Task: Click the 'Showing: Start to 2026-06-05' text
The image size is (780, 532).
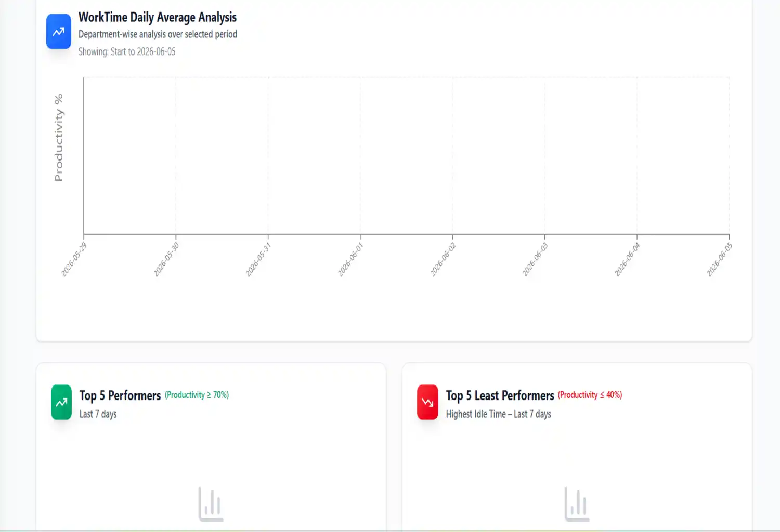Action: pyautogui.click(x=127, y=51)
